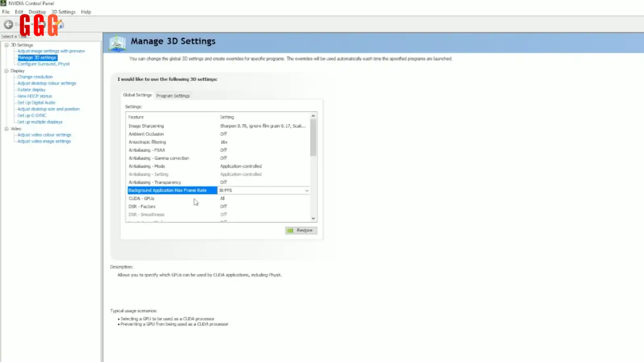Open the 3D Settings menu

pyautogui.click(x=63, y=12)
